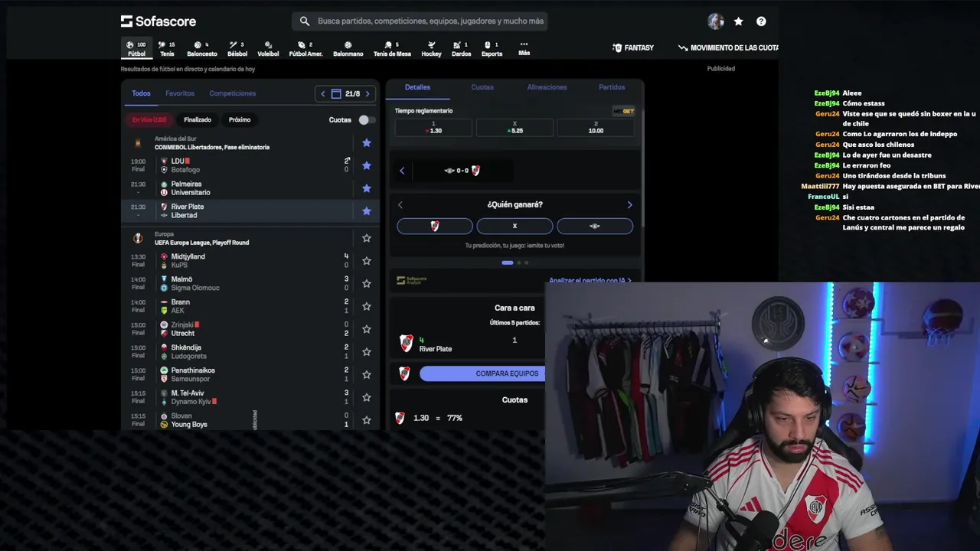Image resolution: width=980 pixels, height=551 pixels.
Task: Vote draw X in ¿Quién ganará? poll
Action: pyautogui.click(x=514, y=226)
